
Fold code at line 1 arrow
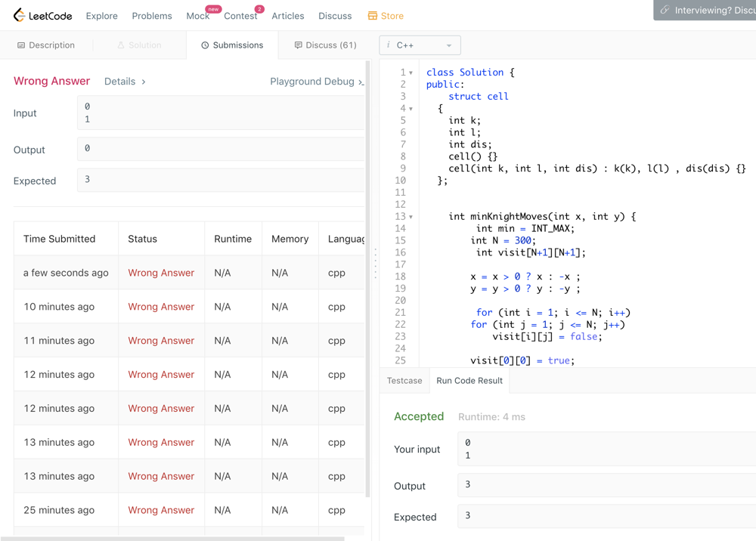(411, 73)
